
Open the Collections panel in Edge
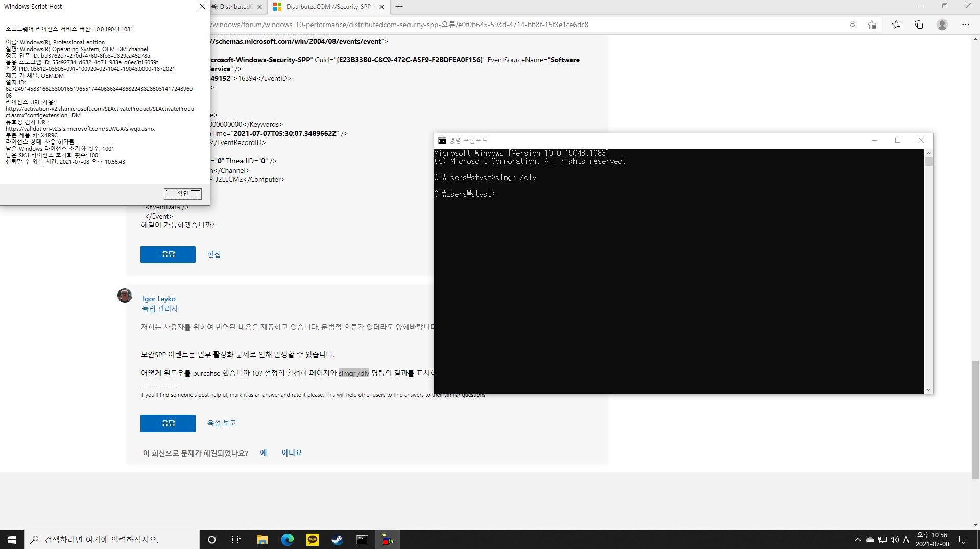[x=919, y=25]
